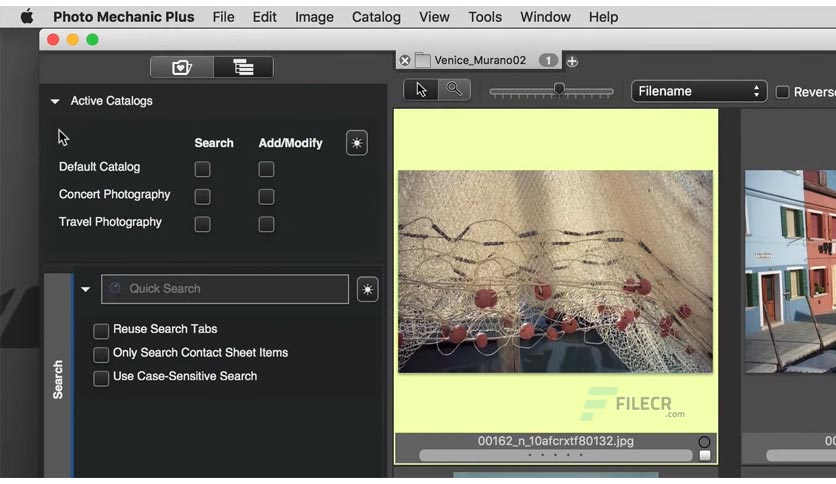The height and width of the screenshot is (484, 836).
Task: Enable Search for Concert Photography
Action: pos(202,197)
